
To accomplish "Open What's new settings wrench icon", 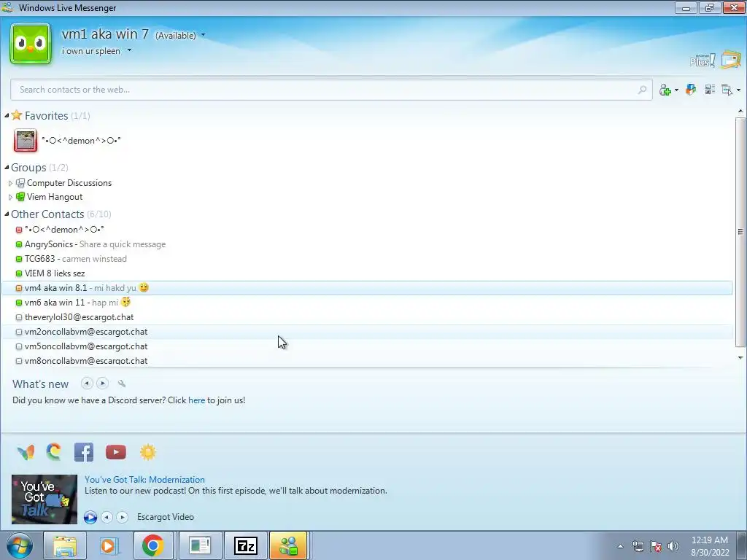I will [x=122, y=384].
